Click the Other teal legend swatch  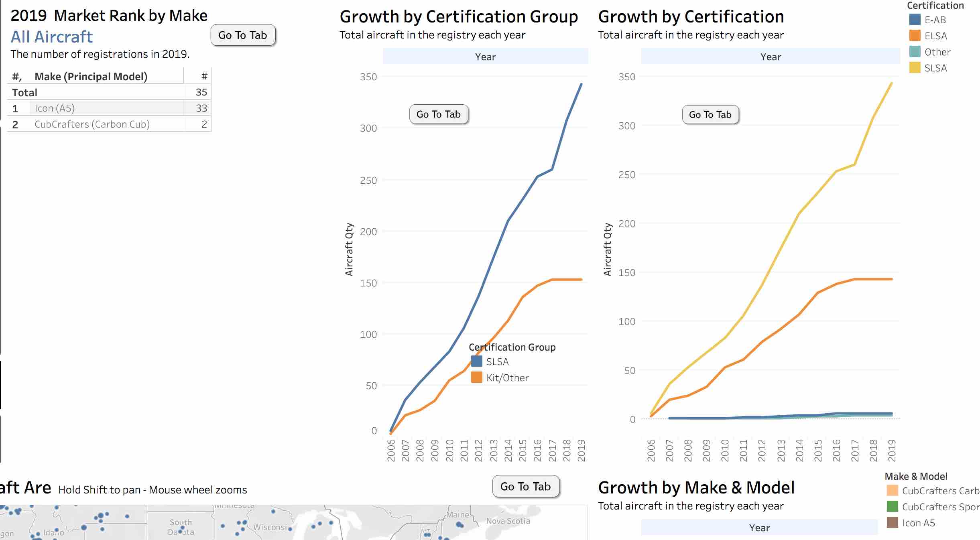[x=915, y=52]
